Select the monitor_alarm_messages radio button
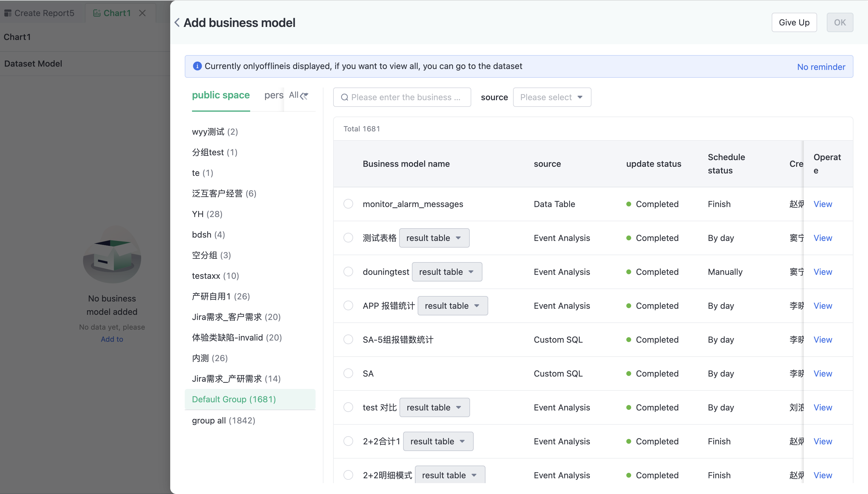Image resolution: width=868 pixels, height=494 pixels. click(x=348, y=204)
